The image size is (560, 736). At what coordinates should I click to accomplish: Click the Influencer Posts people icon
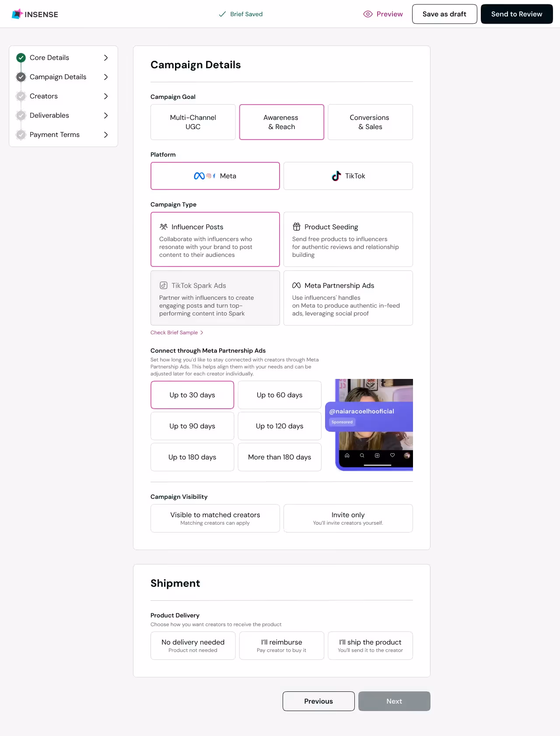point(164,227)
